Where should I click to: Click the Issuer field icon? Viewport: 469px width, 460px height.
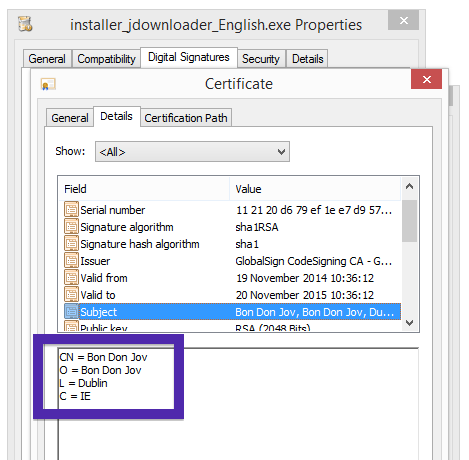coord(71,261)
